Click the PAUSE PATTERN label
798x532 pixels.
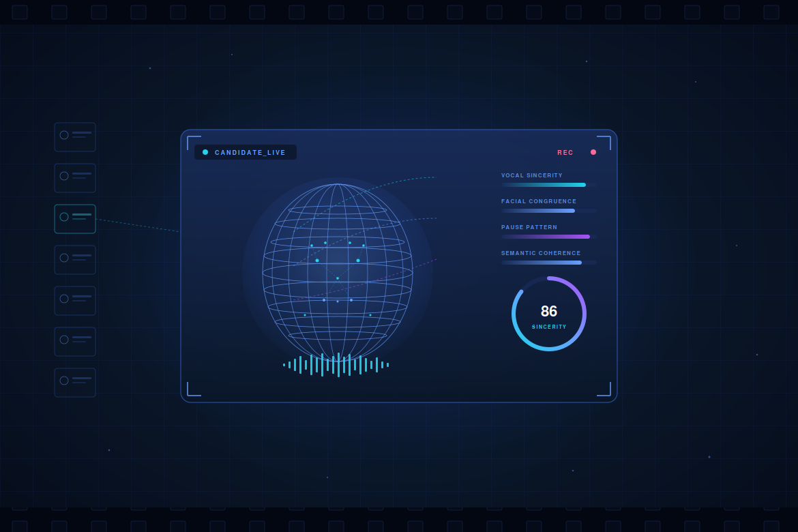point(529,228)
